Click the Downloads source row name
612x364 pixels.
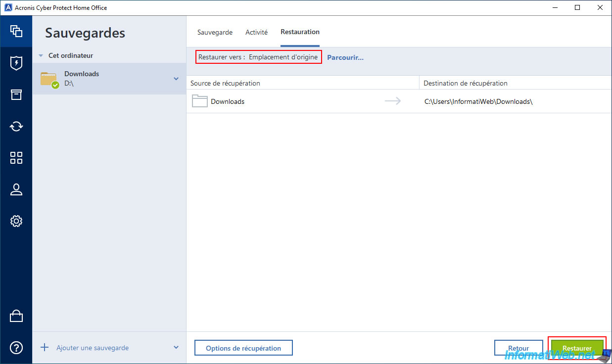tap(228, 101)
